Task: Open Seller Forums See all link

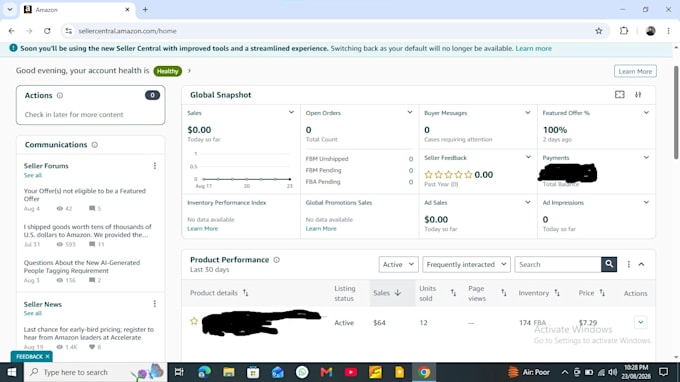Action: [x=33, y=175]
